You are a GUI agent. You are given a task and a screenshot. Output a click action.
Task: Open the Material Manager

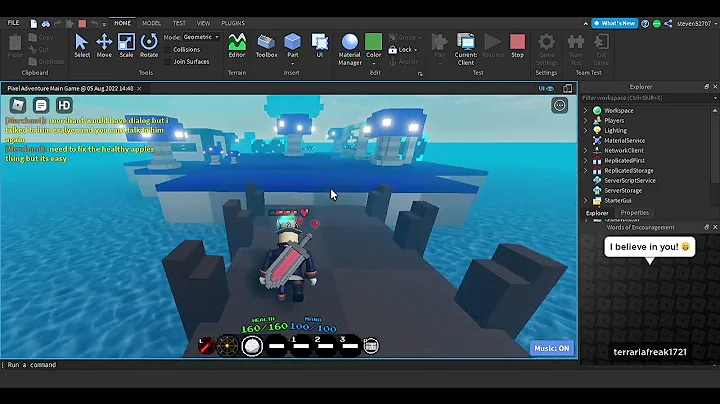pyautogui.click(x=350, y=49)
